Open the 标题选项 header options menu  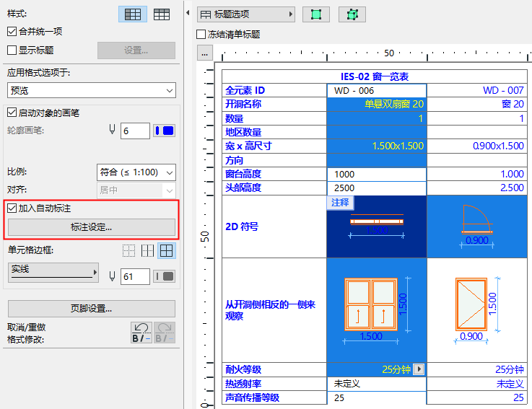click(246, 14)
